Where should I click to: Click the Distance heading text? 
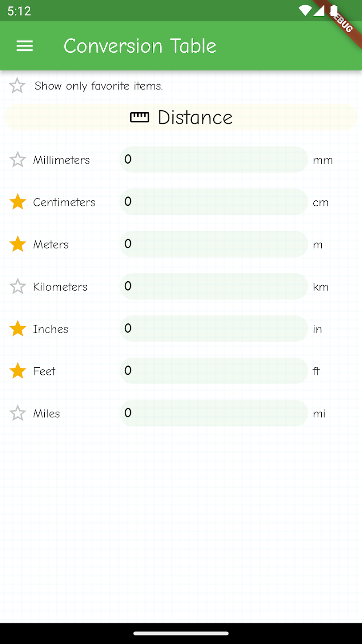point(195,117)
